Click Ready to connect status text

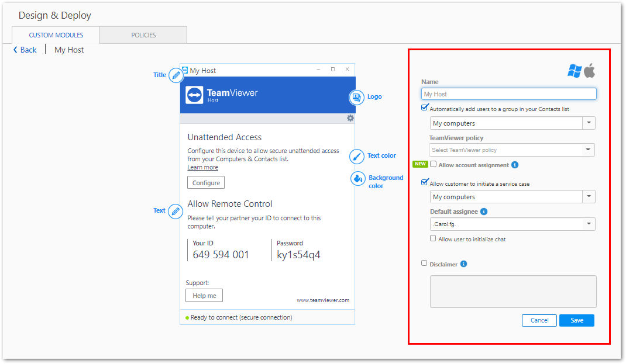241,318
